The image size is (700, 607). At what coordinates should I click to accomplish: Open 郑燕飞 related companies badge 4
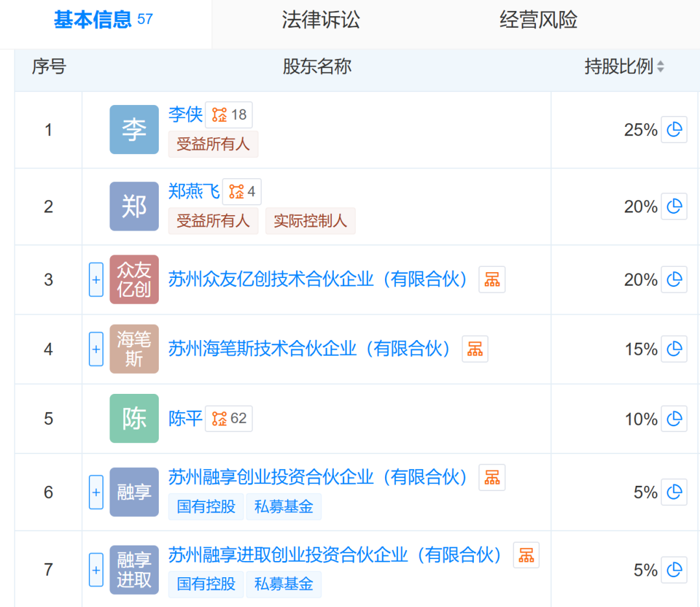tap(242, 192)
